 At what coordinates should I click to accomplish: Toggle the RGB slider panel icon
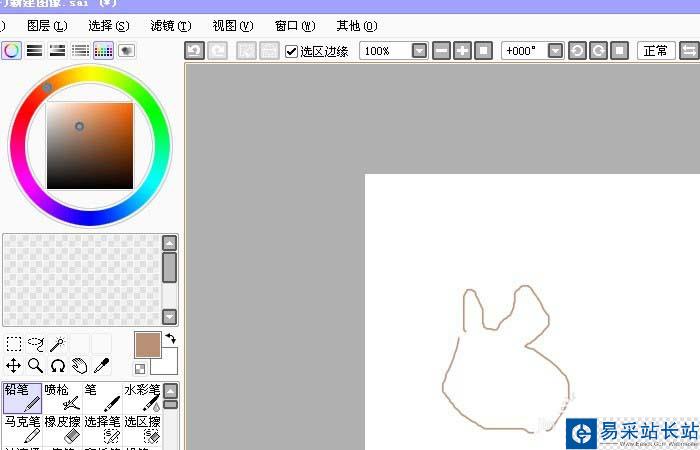click(x=35, y=50)
